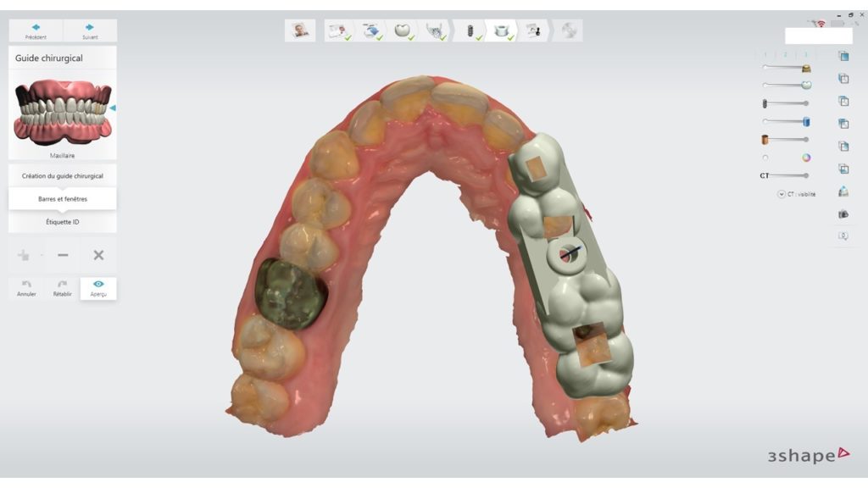
Task: Select the crown design workflow step
Action: point(403,30)
